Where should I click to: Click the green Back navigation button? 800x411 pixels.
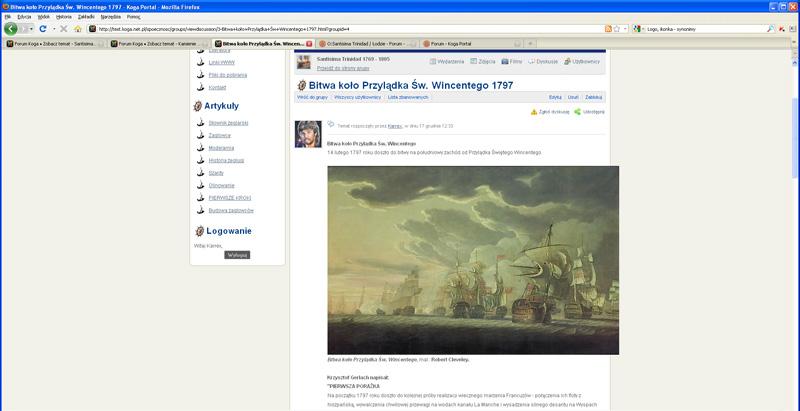tap(11, 29)
